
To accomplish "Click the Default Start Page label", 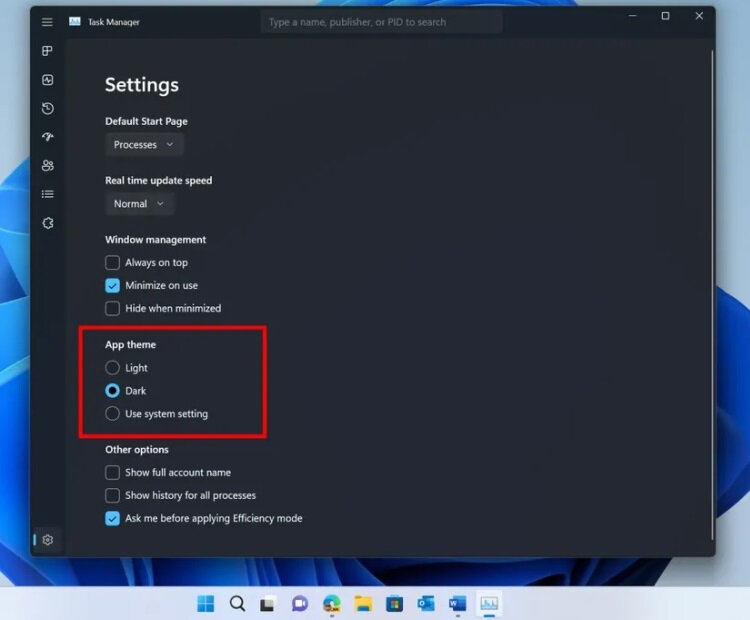I will point(146,122).
